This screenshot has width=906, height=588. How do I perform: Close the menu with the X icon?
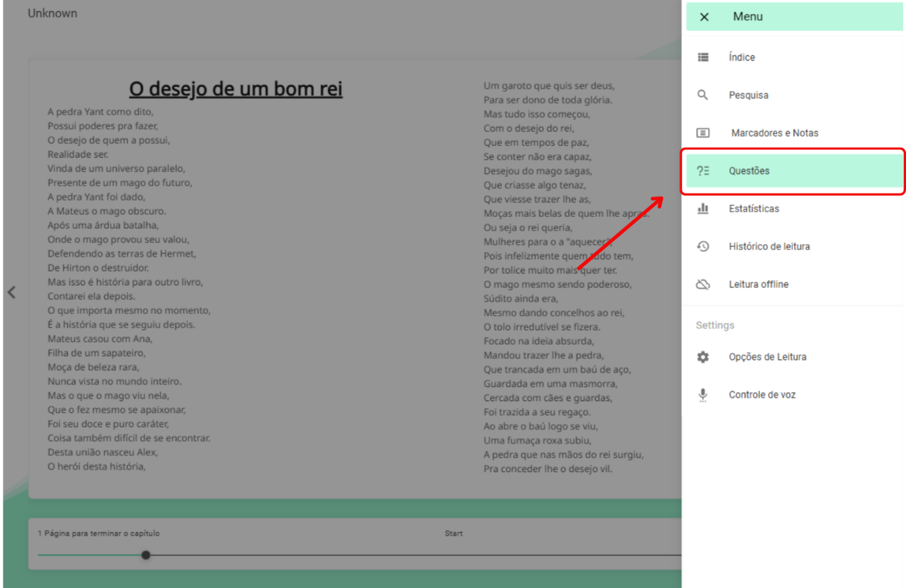[704, 17]
